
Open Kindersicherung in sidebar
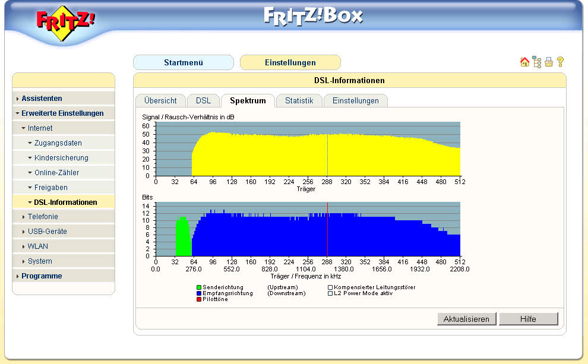[64, 158]
